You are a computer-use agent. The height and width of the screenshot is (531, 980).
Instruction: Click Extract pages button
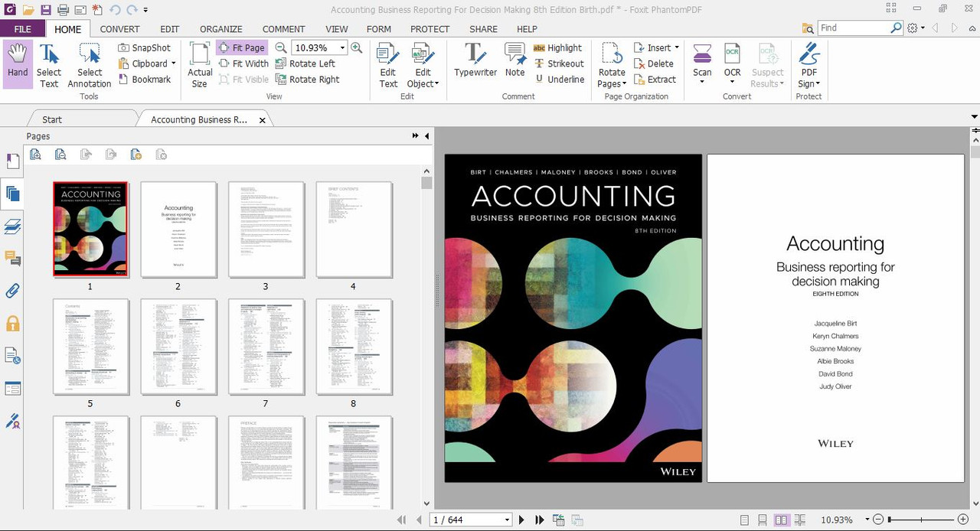coord(655,80)
